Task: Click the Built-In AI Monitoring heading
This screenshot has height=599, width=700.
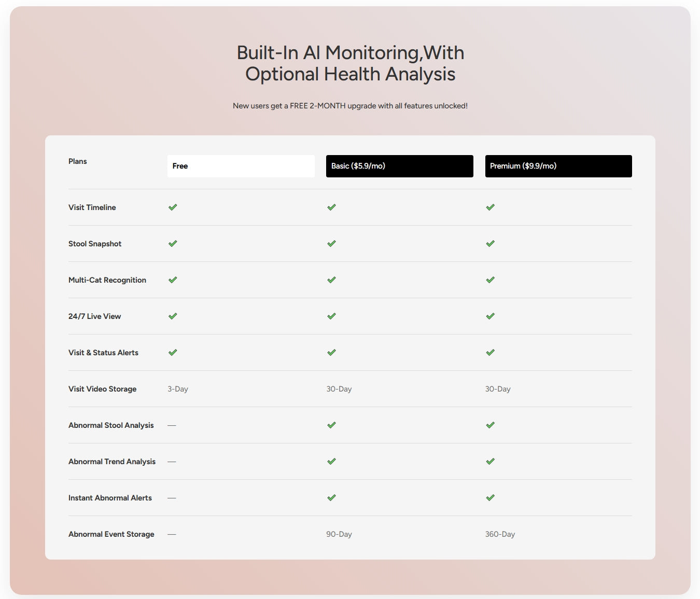Action: pyautogui.click(x=350, y=63)
